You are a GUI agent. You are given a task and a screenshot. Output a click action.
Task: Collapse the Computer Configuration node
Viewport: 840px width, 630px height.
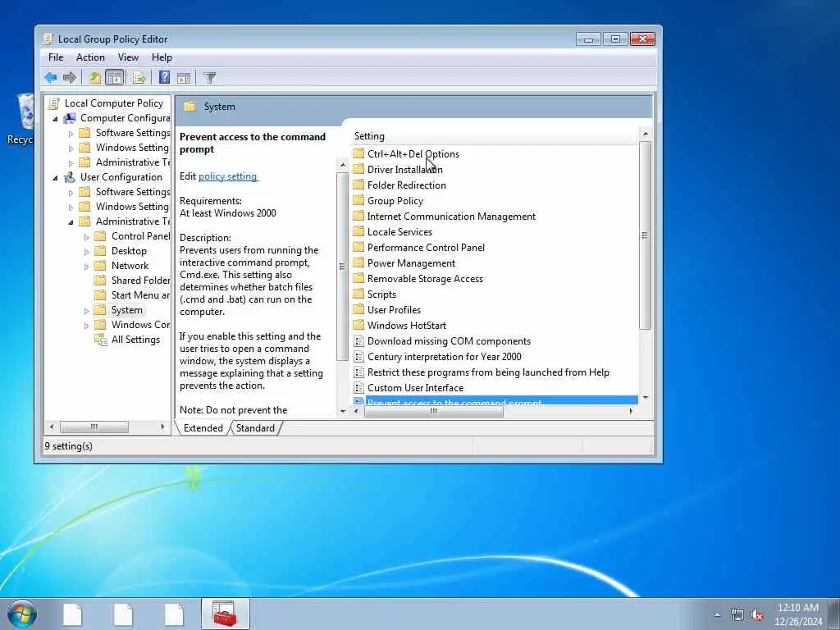click(55, 119)
